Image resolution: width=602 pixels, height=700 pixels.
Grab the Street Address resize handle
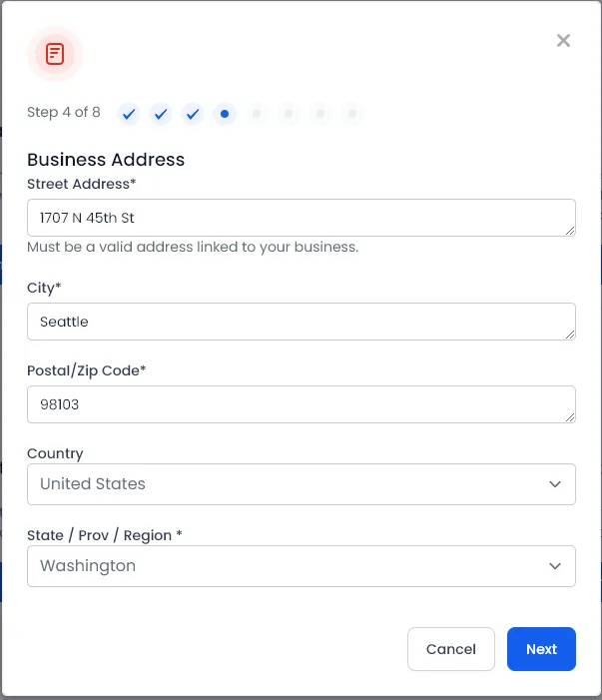pos(570,231)
